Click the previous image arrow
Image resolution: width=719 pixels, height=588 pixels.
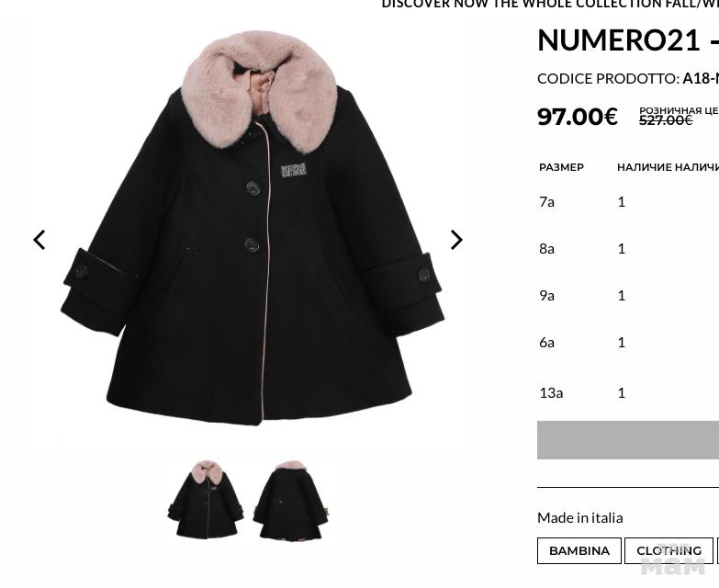click(x=39, y=240)
